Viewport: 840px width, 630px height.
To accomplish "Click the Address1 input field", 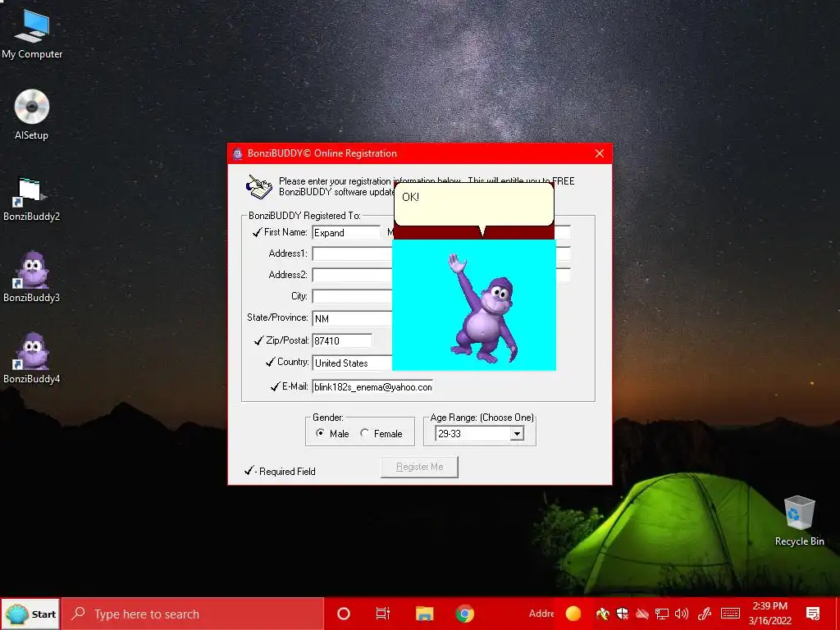I will tap(353, 253).
